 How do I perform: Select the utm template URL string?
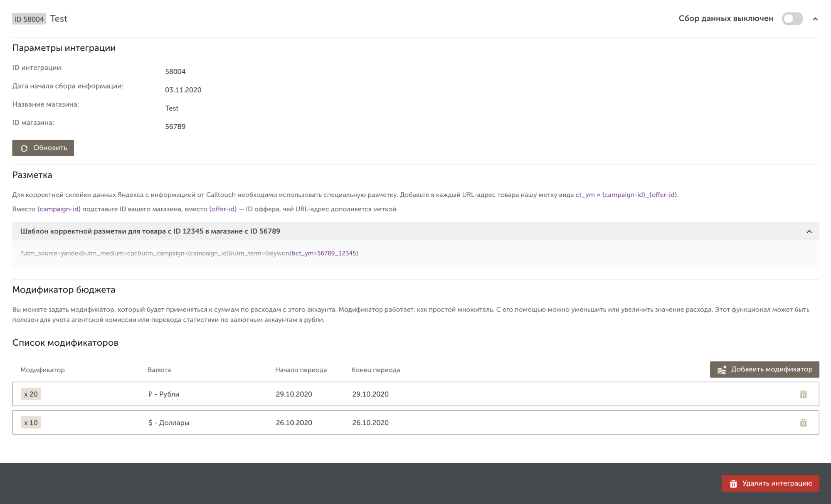(189, 253)
